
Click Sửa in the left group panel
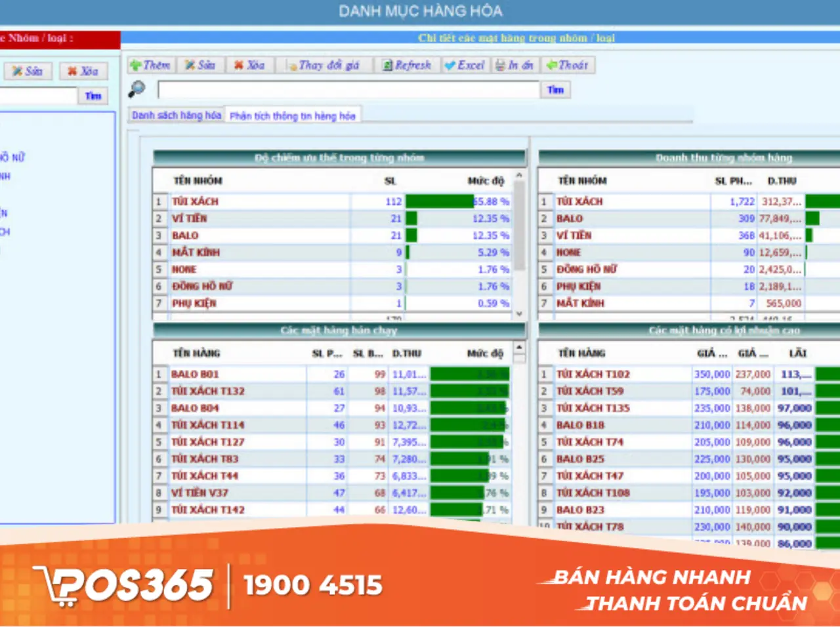pyautogui.click(x=28, y=71)
